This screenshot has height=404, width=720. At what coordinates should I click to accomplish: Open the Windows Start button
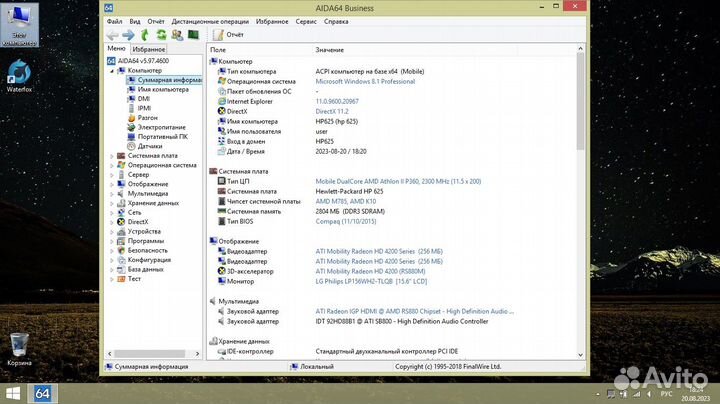pos(13,393)
